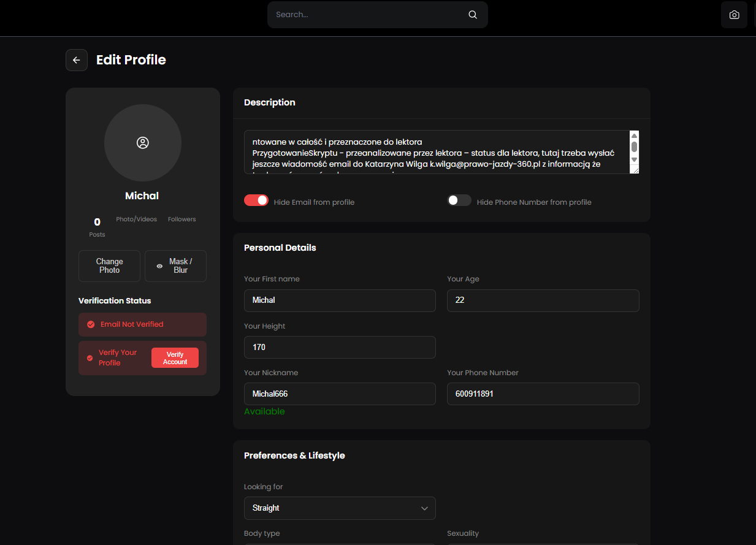Click the Verify Your Profile text
Screen dimensions: 756x545
pyautogui.click(x=118, y=358)
